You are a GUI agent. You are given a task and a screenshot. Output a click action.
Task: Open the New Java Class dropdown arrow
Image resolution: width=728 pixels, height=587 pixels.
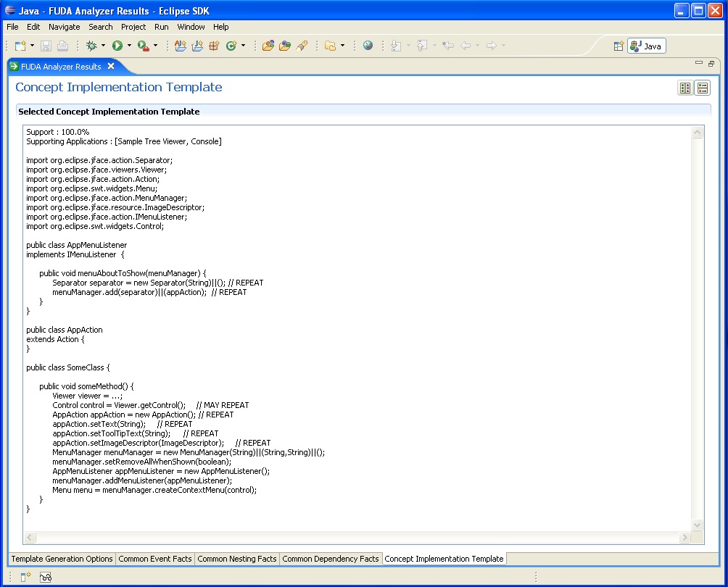[x=244, y=46]
